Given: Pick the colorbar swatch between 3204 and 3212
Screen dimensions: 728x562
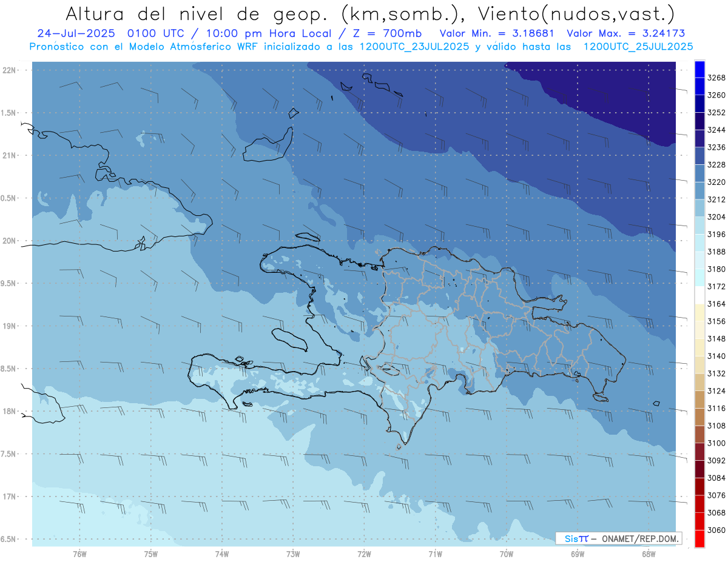Looking at the screenshot, I should [699, 208].
